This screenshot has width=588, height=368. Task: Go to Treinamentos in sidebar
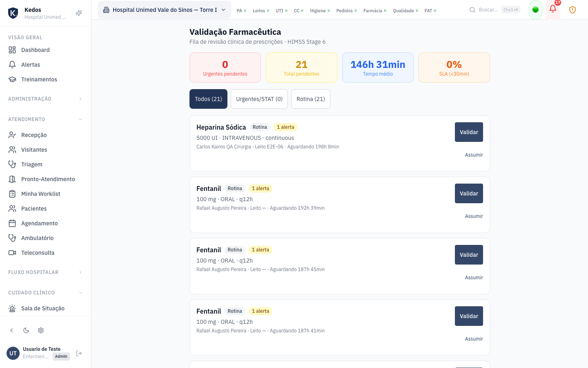(45, 79)
